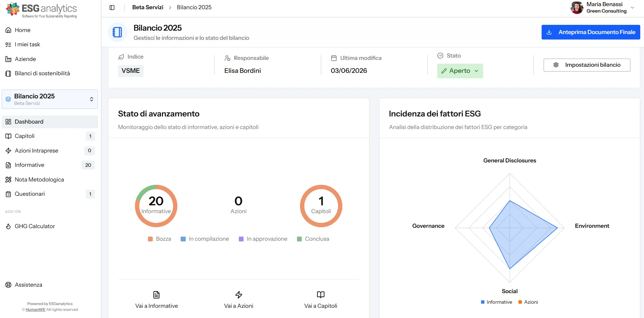Open the Maria Benassi user menu chevron
This screenshot has width=644, height=318.
632,7
